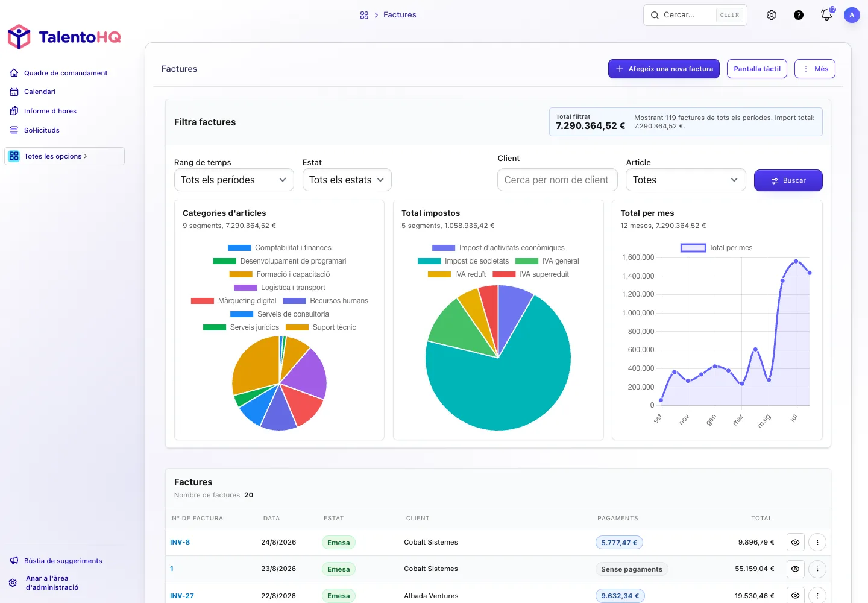Toggle Desenvolupament de programari legend item

[280, 261]
